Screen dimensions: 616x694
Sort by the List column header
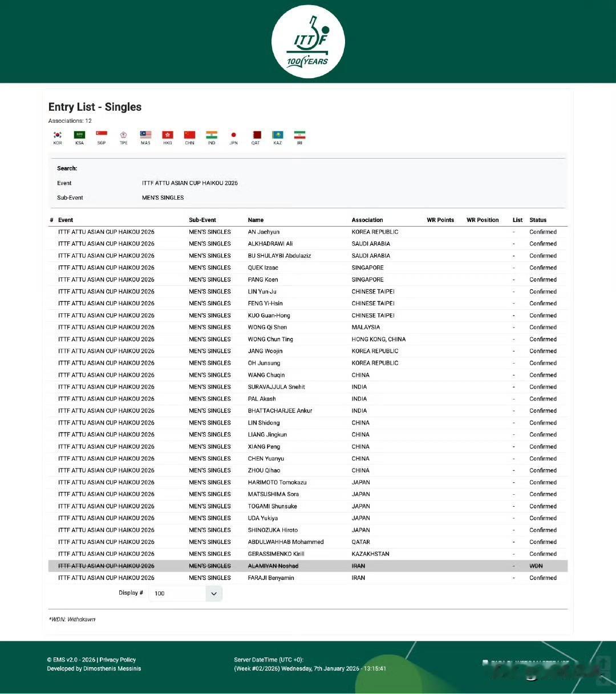pyautogui.click(x=517, y=220)
